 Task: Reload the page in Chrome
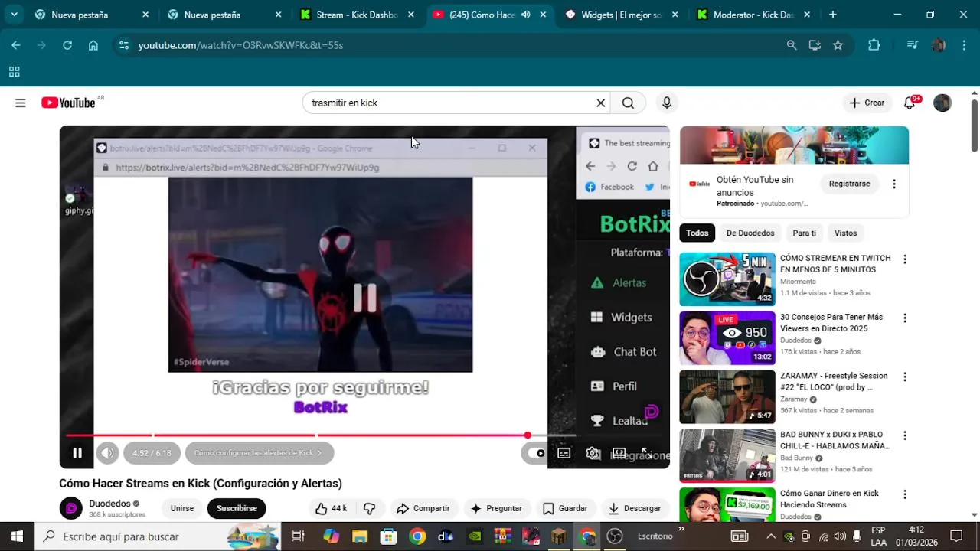click(x=67, y=45)
